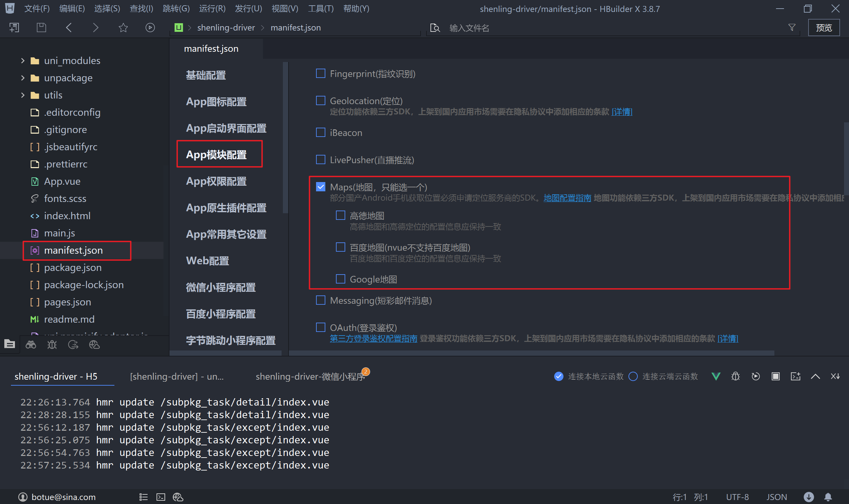Click the navigate back arrow icon
This screenshot has height=504, width=849.
(69, 28)
